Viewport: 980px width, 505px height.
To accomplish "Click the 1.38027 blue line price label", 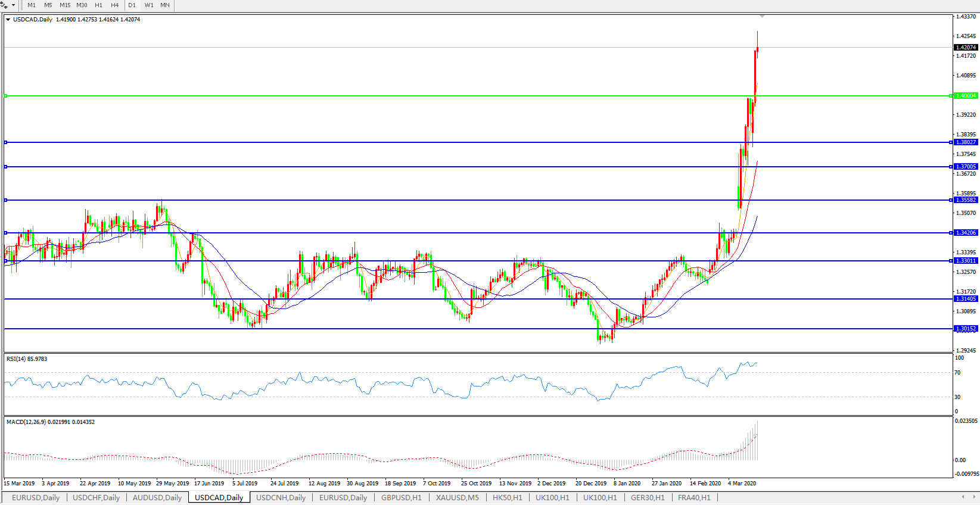I will (966, 142).
